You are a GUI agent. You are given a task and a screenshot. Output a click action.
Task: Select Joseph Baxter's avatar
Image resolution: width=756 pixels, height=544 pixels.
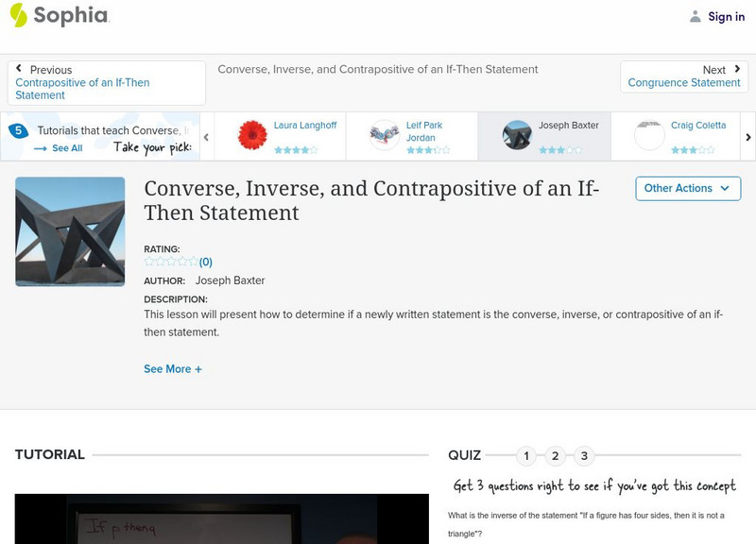click(518, 132)
